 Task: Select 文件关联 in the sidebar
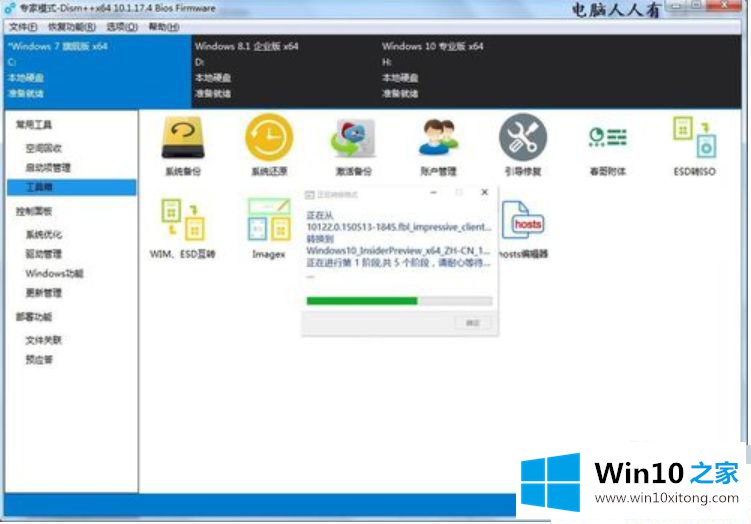pos(44,340)
